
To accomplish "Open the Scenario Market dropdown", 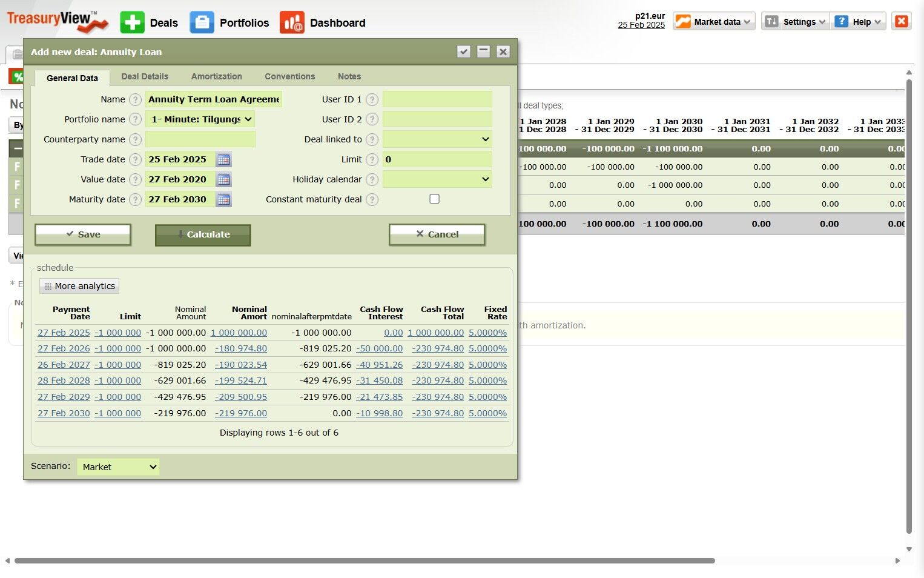I will (118, 467).
